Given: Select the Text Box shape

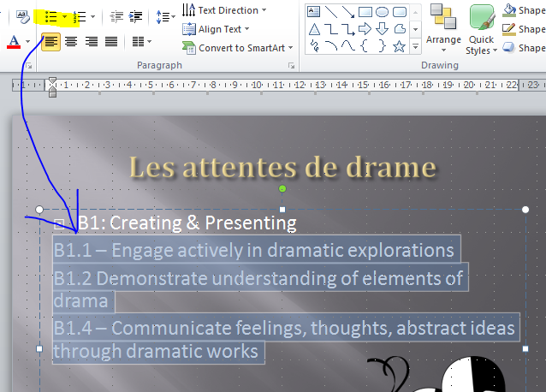Looking at the screenshot, I should click(314, 11).
